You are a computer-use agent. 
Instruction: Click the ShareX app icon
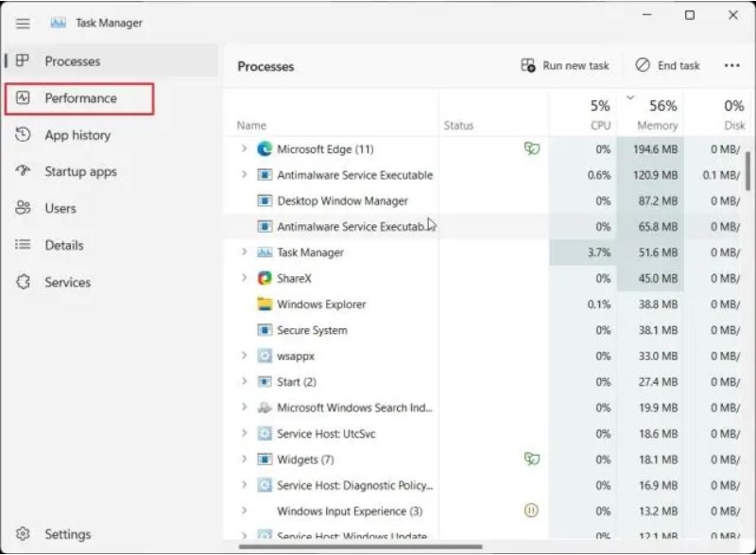tap(265, 278)
